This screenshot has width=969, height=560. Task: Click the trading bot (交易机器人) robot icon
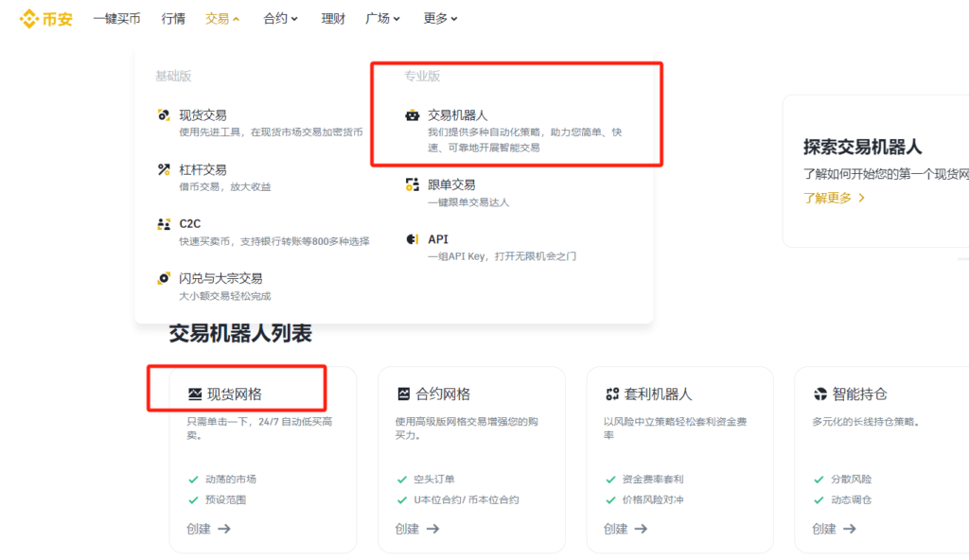click(412, 115)
